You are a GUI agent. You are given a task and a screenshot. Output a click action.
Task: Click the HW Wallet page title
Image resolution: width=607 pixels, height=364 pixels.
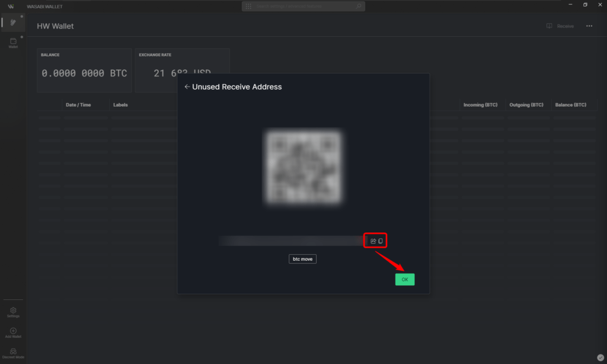click(x=55, y=26)
